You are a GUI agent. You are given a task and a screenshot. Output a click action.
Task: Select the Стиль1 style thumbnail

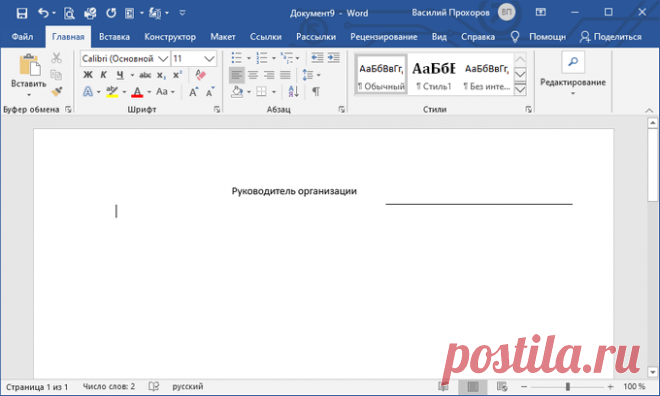click(434, 75)
